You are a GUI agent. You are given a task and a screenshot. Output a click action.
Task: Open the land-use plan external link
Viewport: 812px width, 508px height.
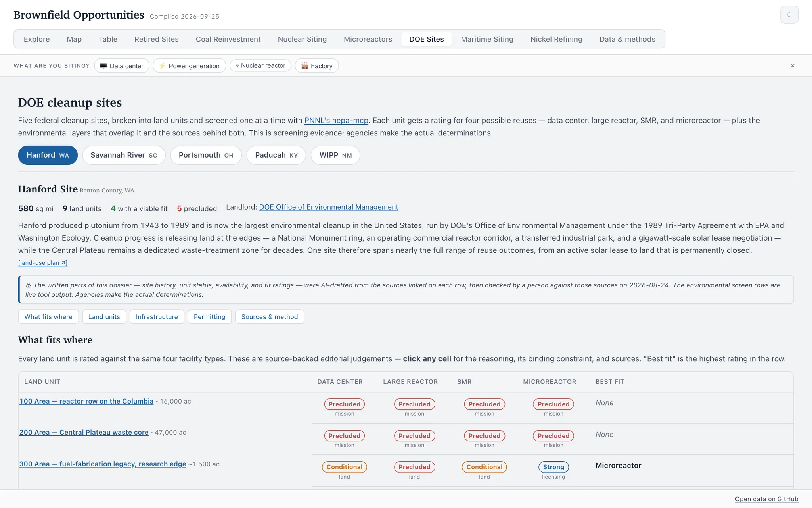(43, 263)
